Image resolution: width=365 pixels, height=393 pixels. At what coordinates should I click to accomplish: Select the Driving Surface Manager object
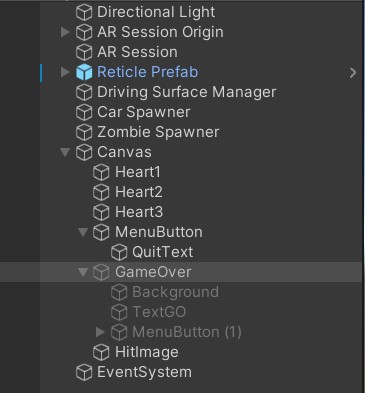pyautogui.click(x=187, y=92)
